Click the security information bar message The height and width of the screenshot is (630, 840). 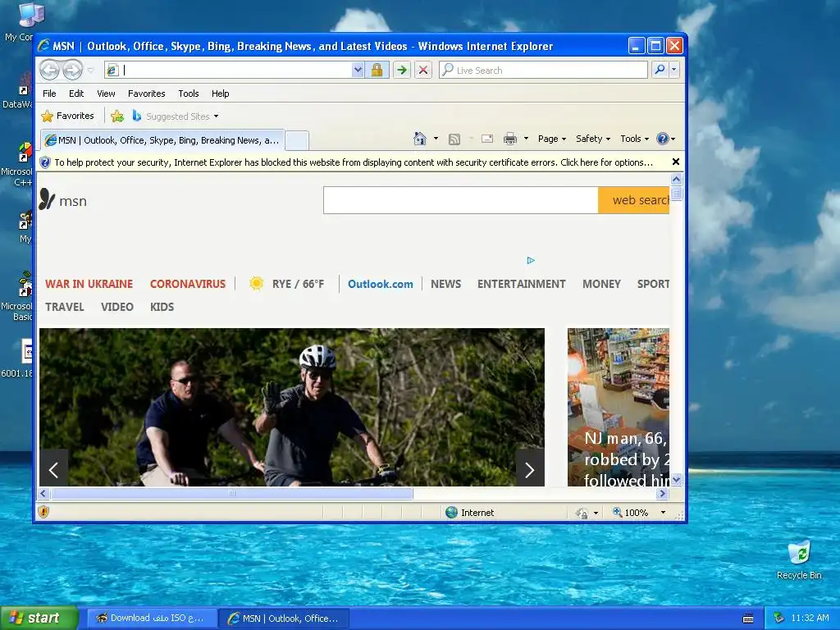point(354,162)
